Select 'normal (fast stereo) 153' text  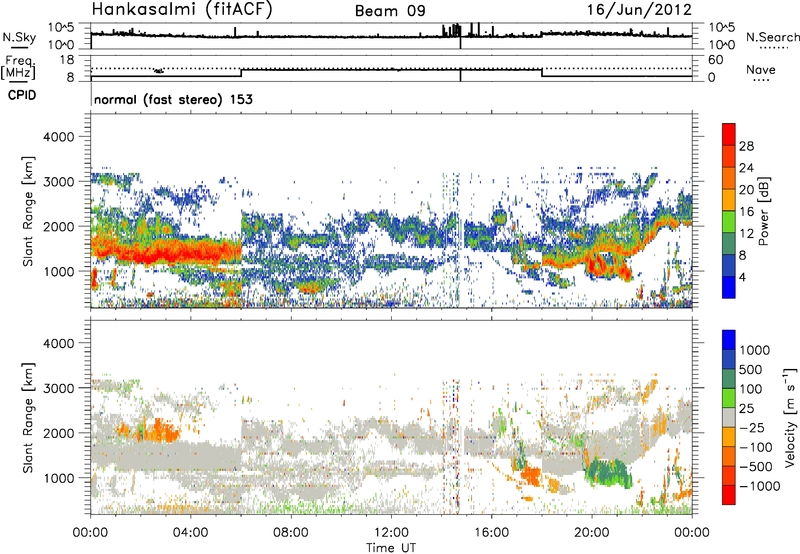(173, 99)
